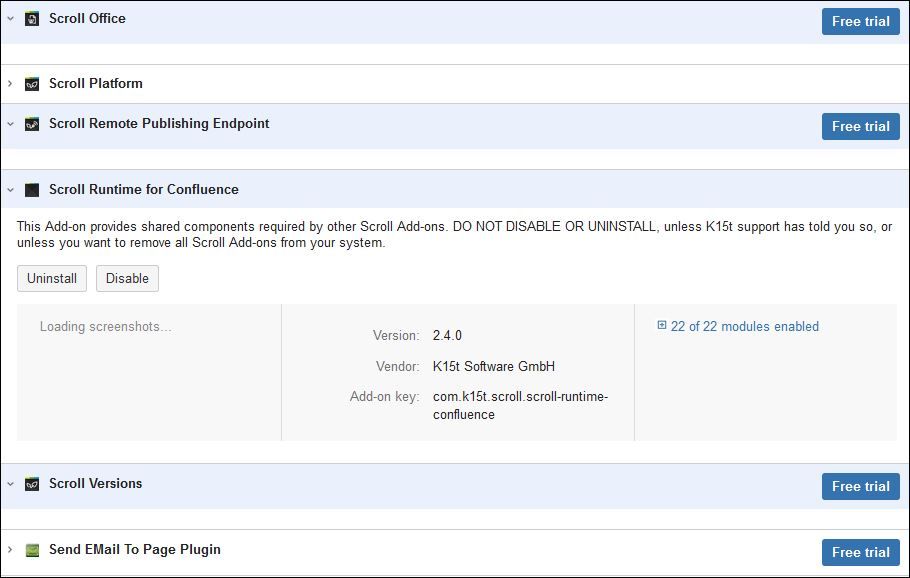910x578 pixels.
Task: Expand the Scroll Platform row chevron
Action: [10, 84]
